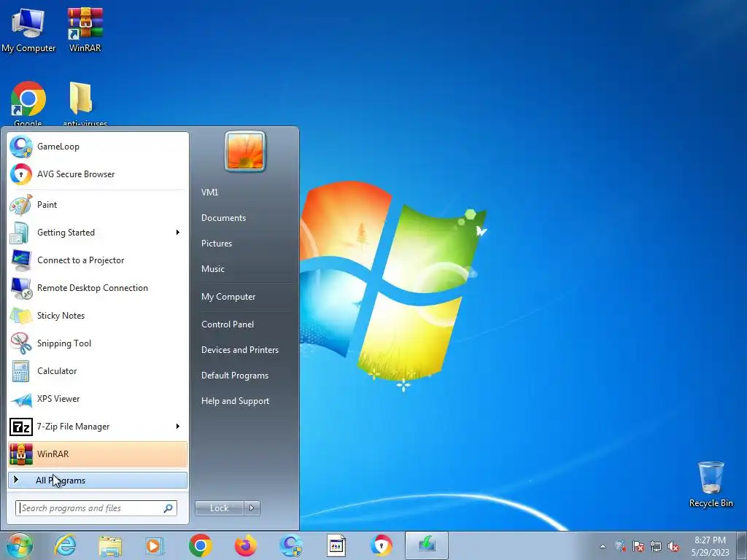747x560 pixels.
Task: Click the Lock button
Action: pyautogui.click(x=219, y=508)
